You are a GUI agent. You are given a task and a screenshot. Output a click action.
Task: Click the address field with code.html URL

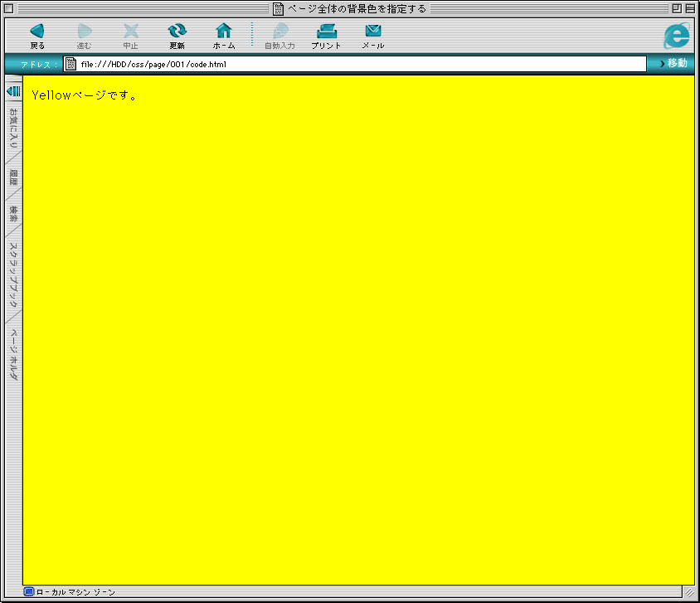[x=357, y=64]
